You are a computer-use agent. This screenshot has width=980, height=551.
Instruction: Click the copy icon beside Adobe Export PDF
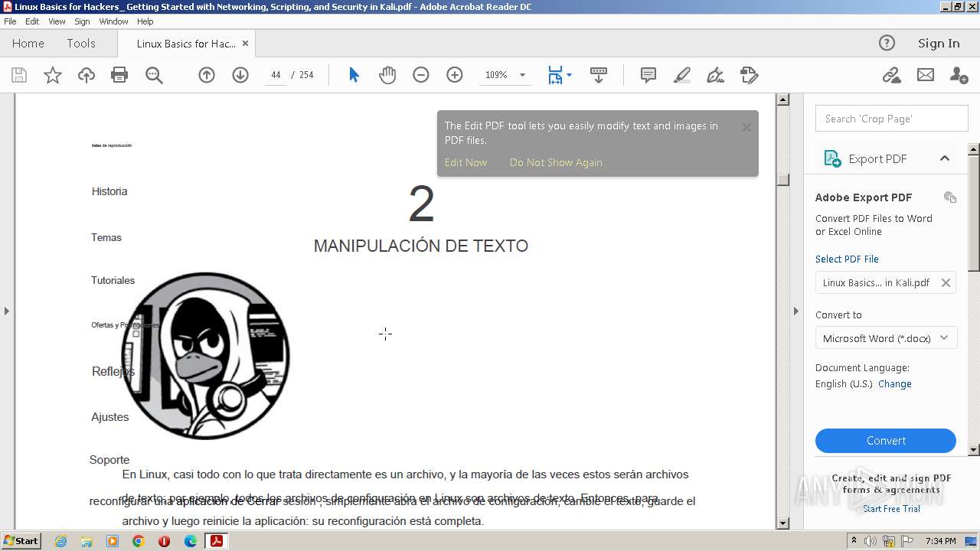tap(950, 197)
